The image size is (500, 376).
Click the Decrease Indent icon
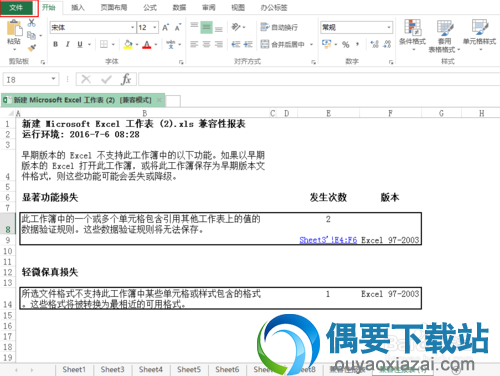[x=236, y=44]
